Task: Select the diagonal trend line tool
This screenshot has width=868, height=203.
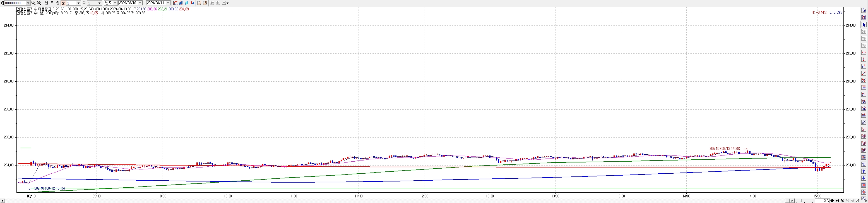Action: tap(864, 73)
